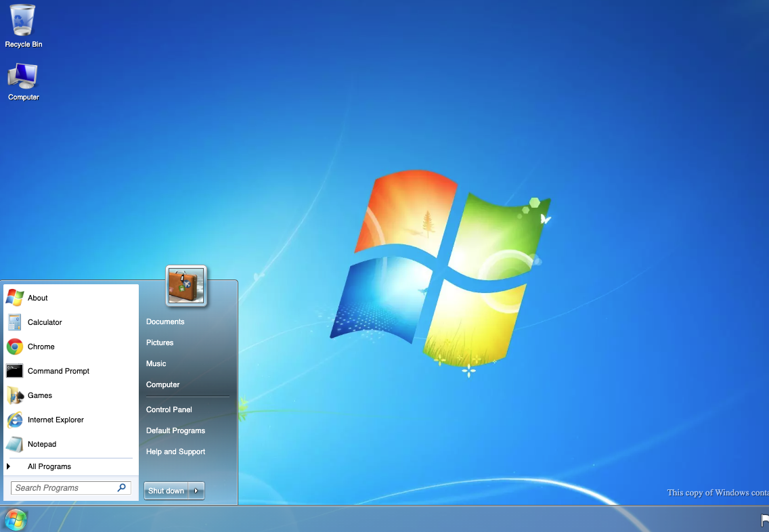
Task: Open Help and Support
Action: coord(175,451)
